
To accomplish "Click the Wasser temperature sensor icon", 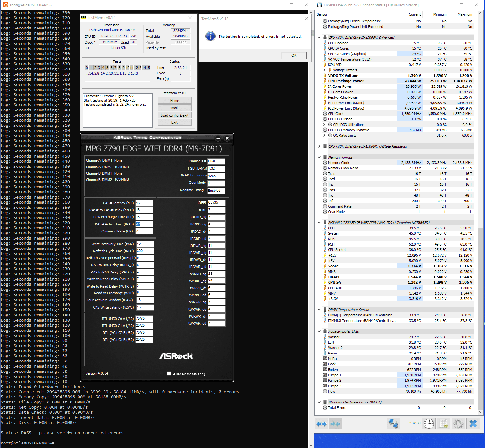I will coord(325,337).
